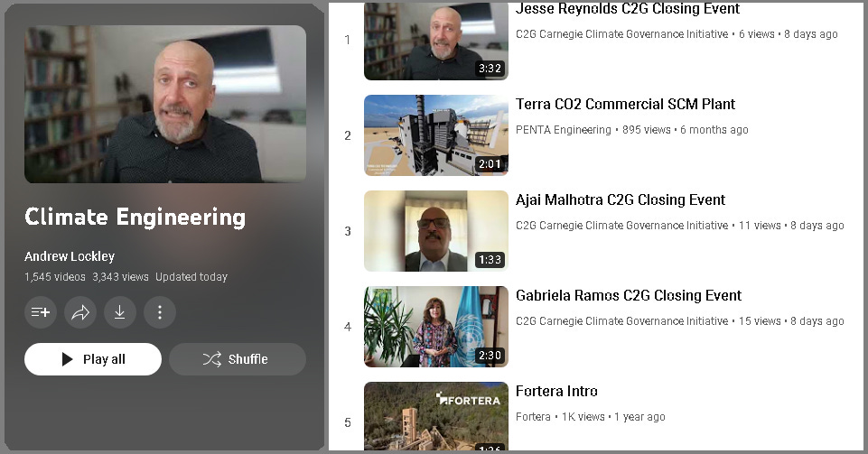Click the Ajai Malhotra C2G Closing Event title

pos(621,199)
